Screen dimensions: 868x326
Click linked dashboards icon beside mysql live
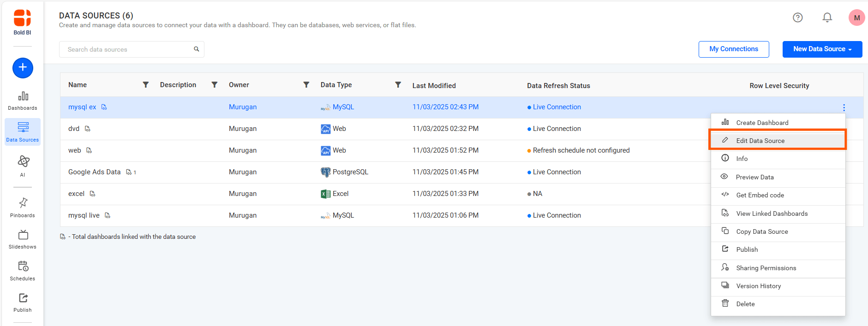pos(108,215)
